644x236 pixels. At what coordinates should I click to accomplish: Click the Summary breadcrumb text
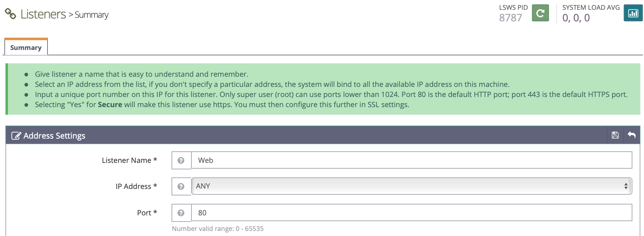(x=91, y=15)
